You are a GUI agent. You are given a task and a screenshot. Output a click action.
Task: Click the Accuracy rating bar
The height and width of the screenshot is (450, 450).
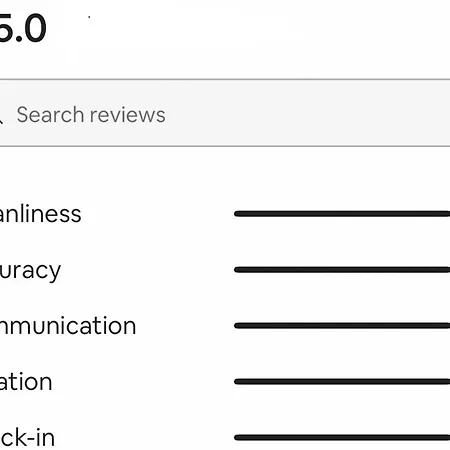point(342,270)
